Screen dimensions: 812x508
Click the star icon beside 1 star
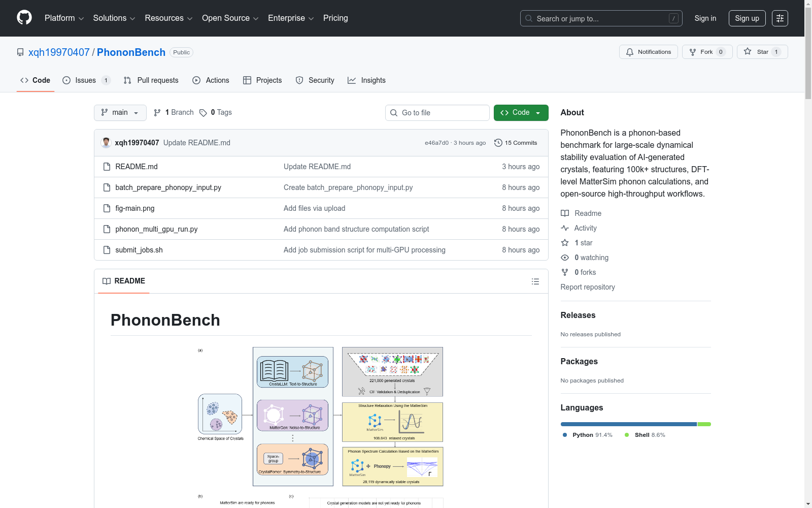(x=565, y=243)
